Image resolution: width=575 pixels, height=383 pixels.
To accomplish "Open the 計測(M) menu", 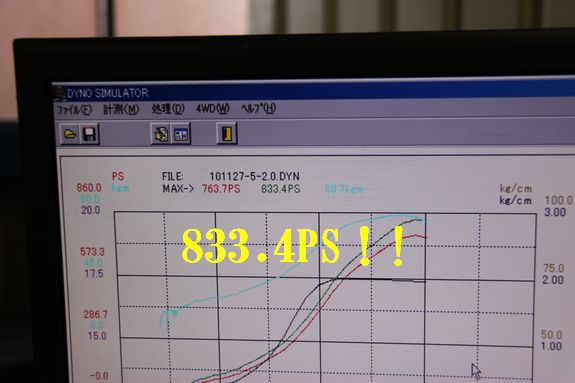I will [121, 109].
